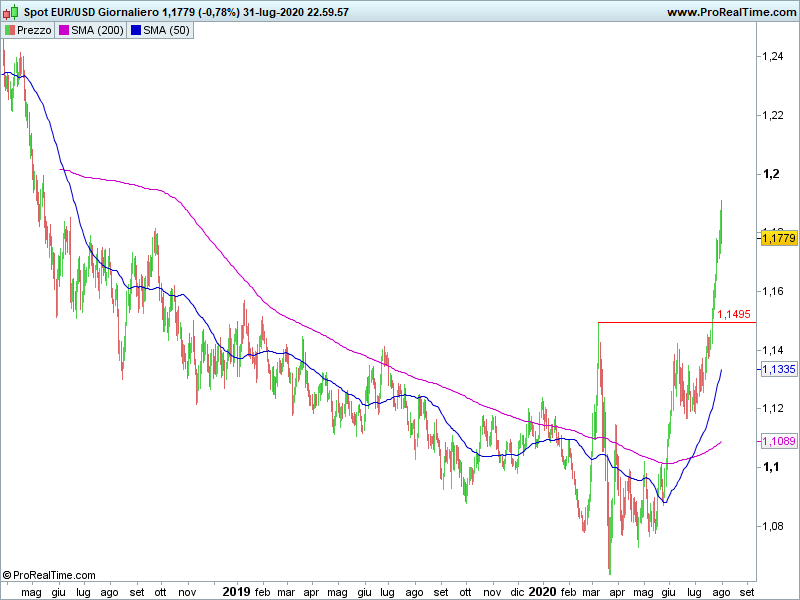Click the Prezzo red-green legend icon

tap(9, 31)
